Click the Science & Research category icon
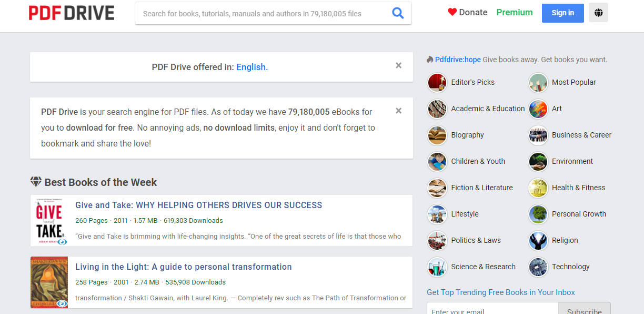This screenshot has width=644, height=314. [x=437, y=267]
